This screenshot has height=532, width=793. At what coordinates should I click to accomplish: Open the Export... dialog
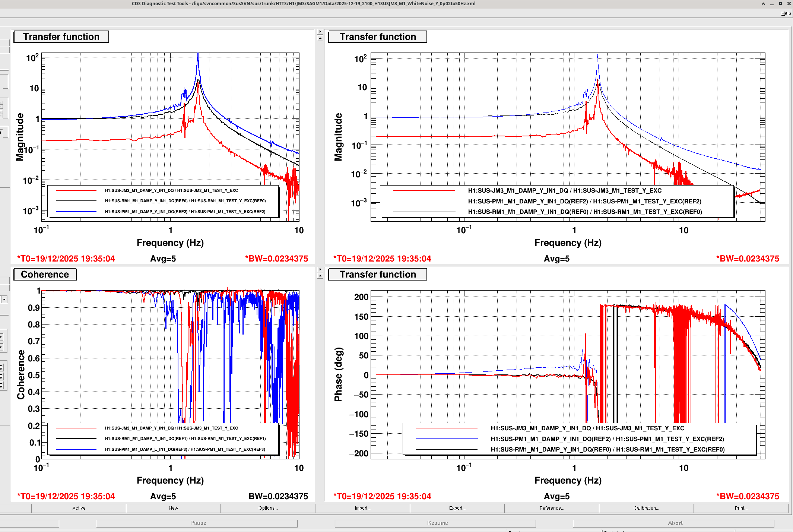pos(457,508)
